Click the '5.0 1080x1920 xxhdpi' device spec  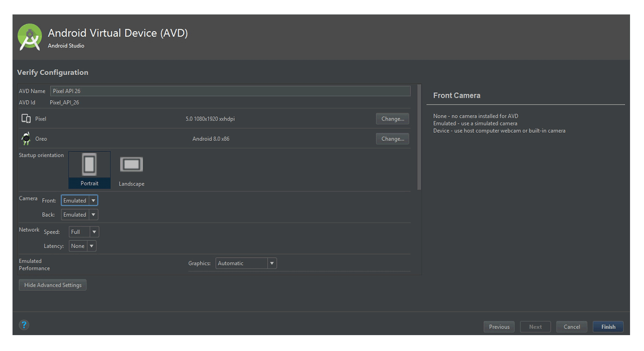point(210,119)
